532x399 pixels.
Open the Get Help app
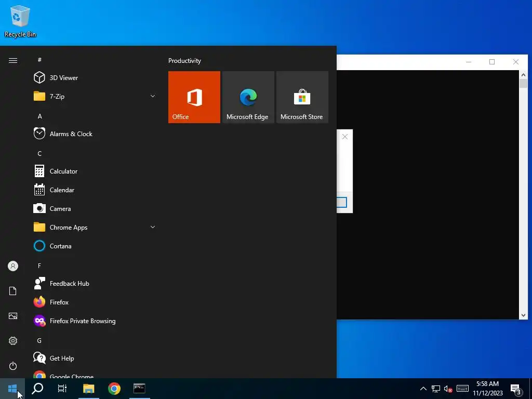[x=95, y=358]
